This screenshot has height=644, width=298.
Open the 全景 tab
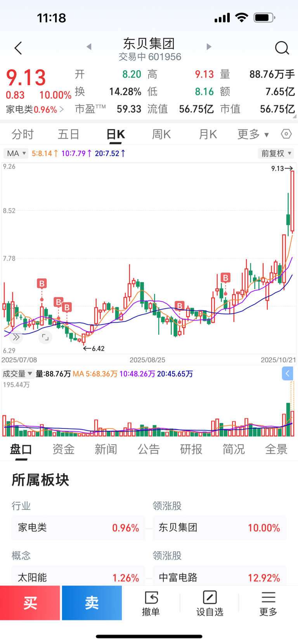pos(276,449)
